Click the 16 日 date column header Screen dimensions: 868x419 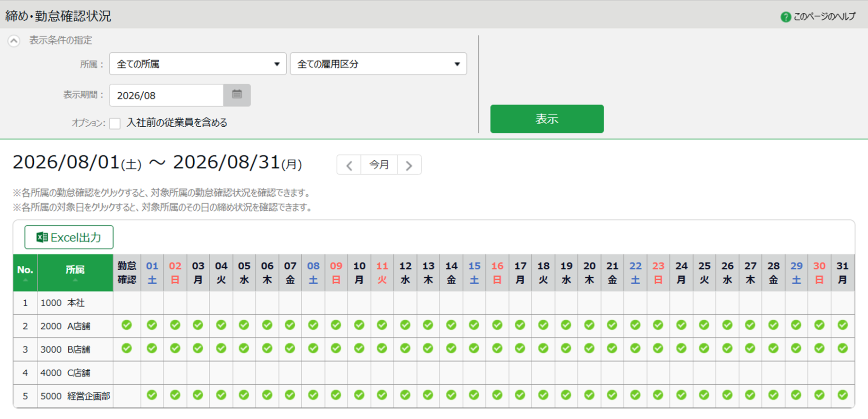[x=497, y=273]
